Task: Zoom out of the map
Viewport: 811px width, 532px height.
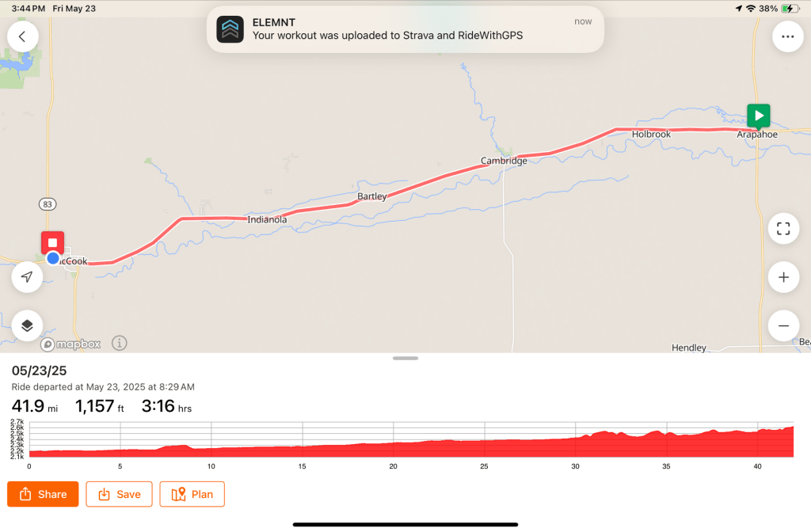Action: pyautogui.click(x=783, y=325)
